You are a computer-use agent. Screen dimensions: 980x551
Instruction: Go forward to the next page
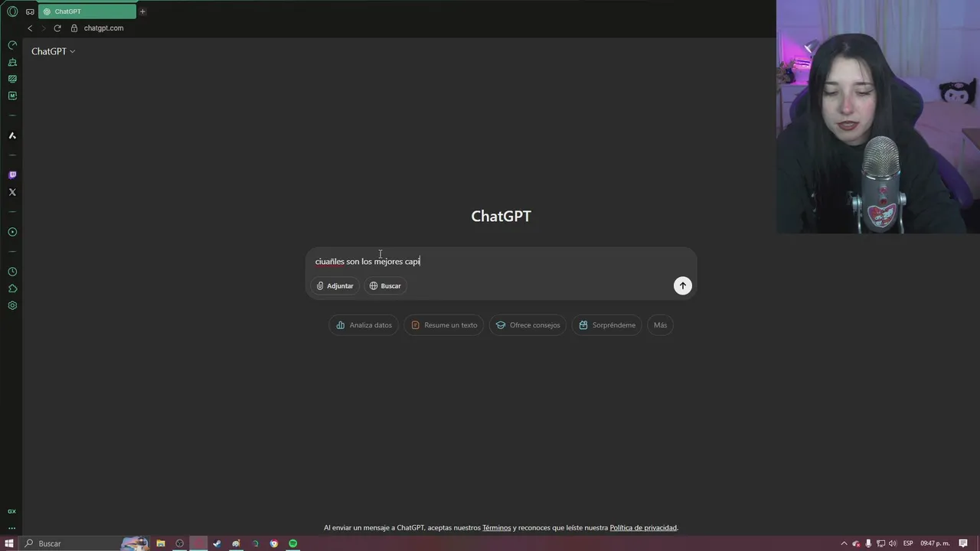coord(44,28)
